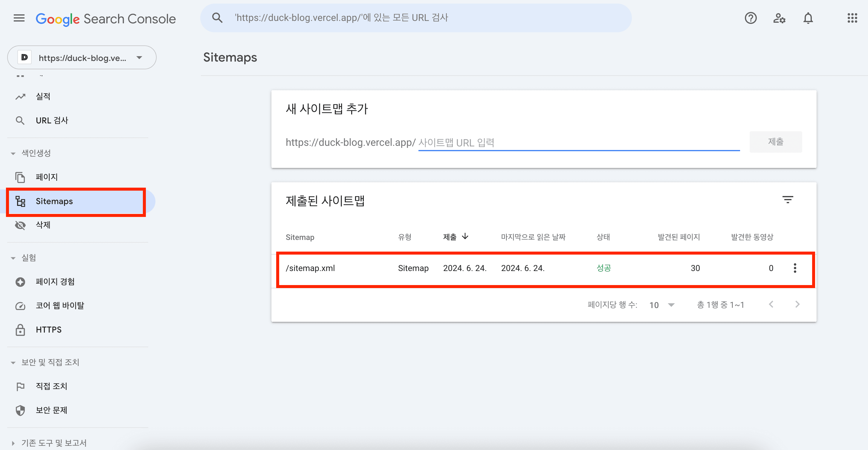Click the Google Search Console help icon
868x450 pixels.
click(x=751, y=18)
